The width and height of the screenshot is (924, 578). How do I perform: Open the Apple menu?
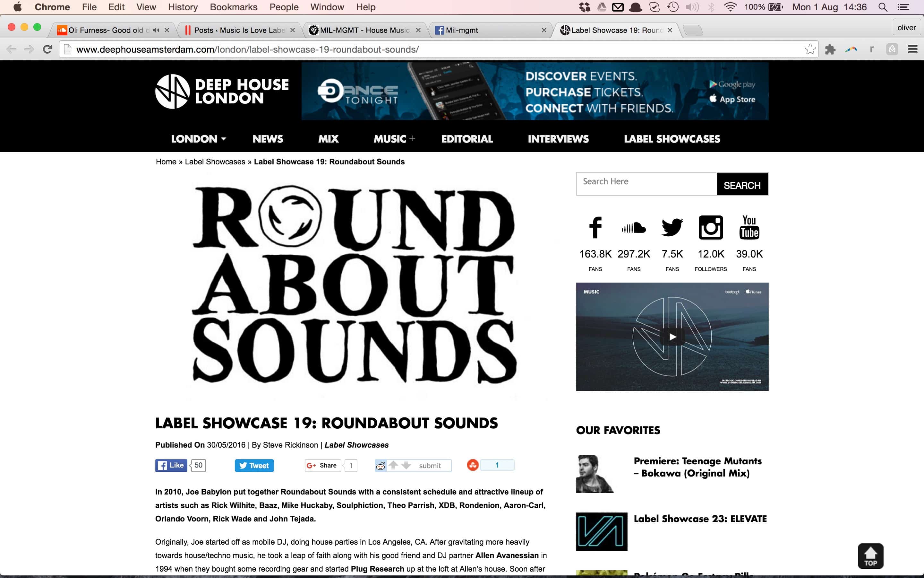[18, 7]
